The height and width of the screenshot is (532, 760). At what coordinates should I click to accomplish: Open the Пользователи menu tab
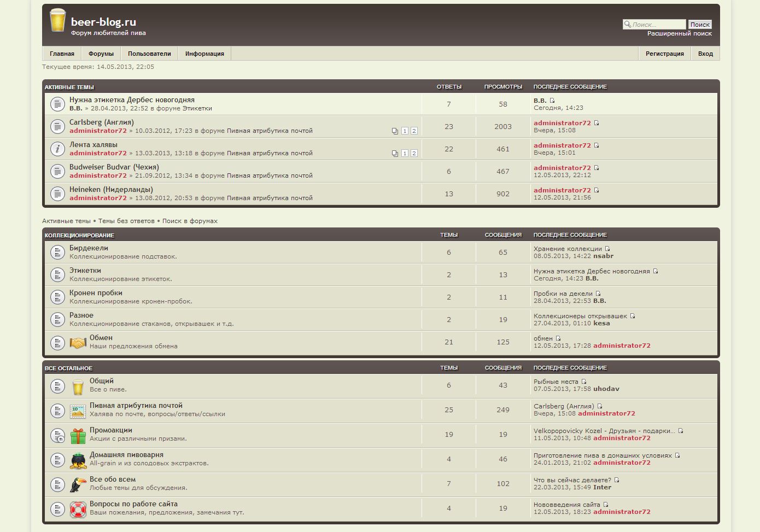click(x=149, y=54)
